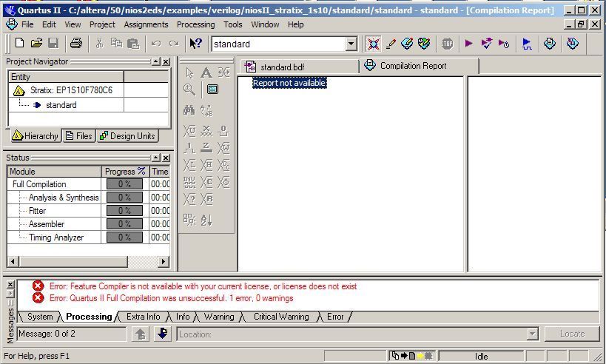This screenshot has width=606, height=364.
Task: Select the Text tool A
Action: pos(206,73)
